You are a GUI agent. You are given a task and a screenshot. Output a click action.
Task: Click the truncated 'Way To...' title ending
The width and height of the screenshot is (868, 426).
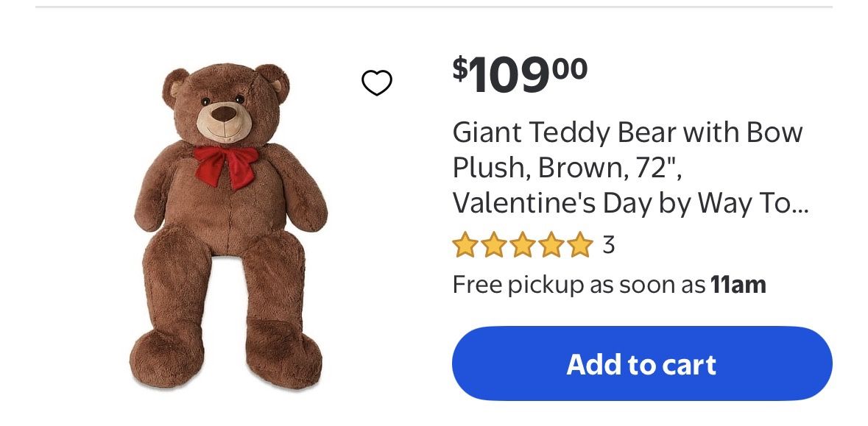click(x=766, y=202)
